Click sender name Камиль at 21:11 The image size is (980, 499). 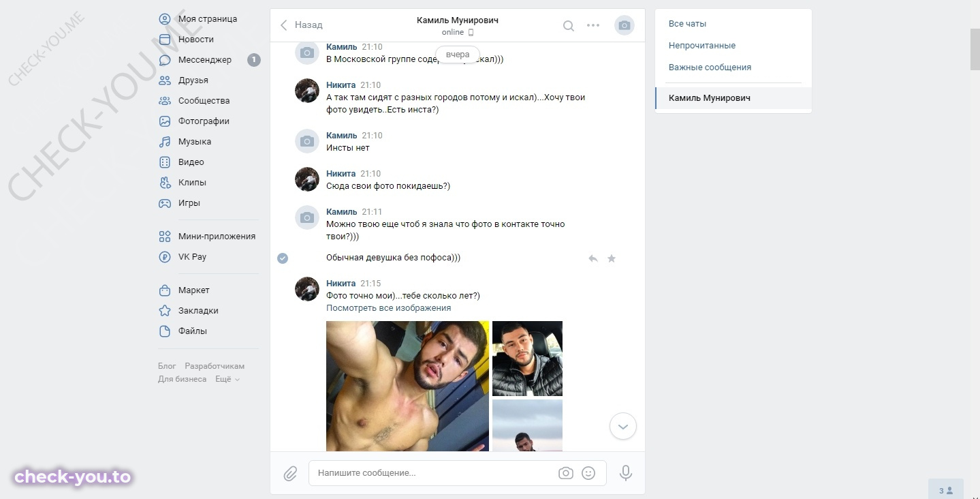(x=342, y=212)
